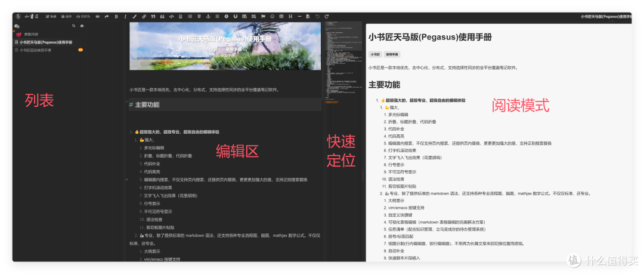The width and height of the screenshot is (644, 274).
Task: Click the 使用手册 tag in the reading pane
Action: pyautogui.click(x=392, y=54)
